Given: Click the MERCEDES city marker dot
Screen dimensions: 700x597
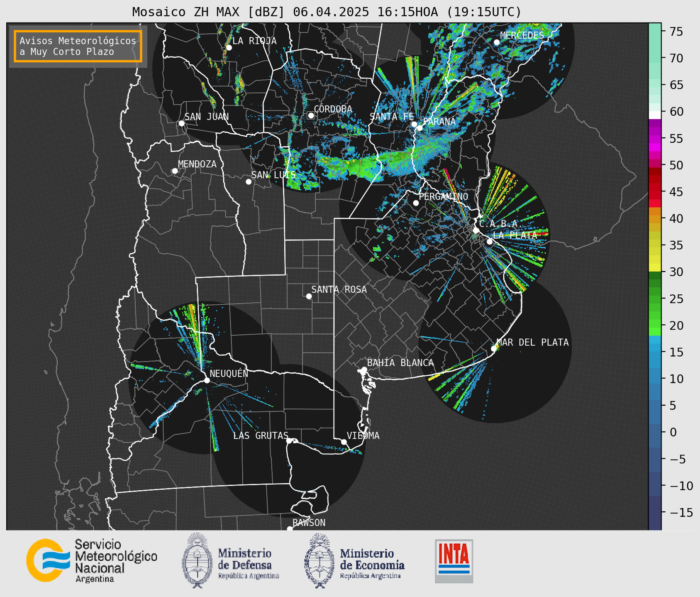Looking at the screenshot, I should click(x=496, y=42).
